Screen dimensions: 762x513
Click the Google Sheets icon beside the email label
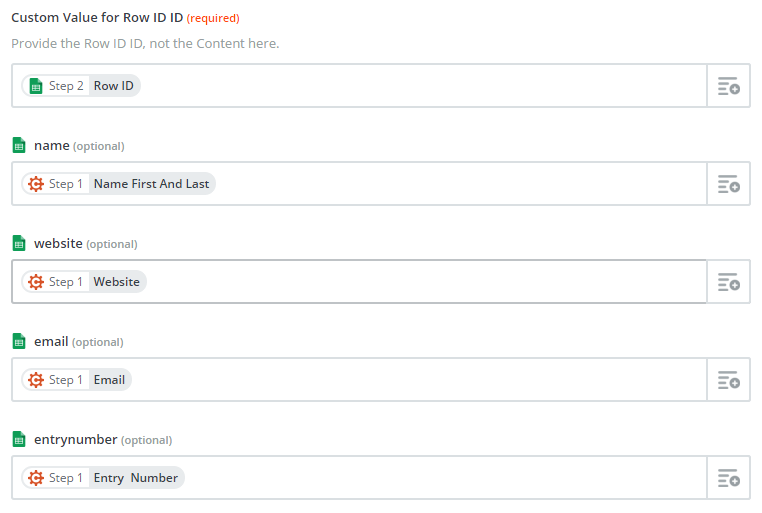(19, 341)
